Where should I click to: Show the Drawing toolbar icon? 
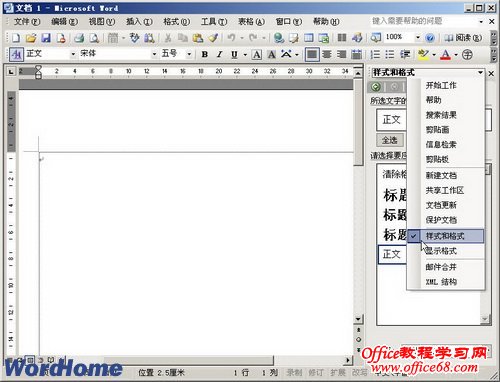pos(357,38)
